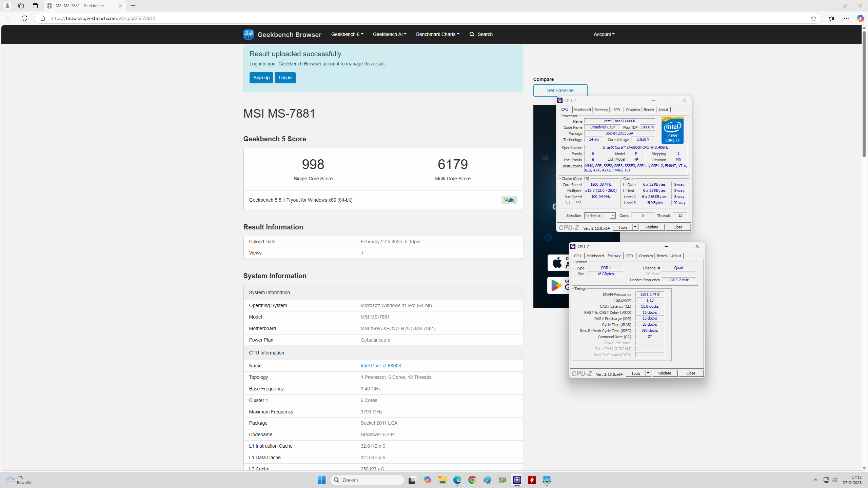This screenshot has height=488, width=868.
Task: Switch to Memory tab in upper CPU-Z window
Action: pos(601,110)
